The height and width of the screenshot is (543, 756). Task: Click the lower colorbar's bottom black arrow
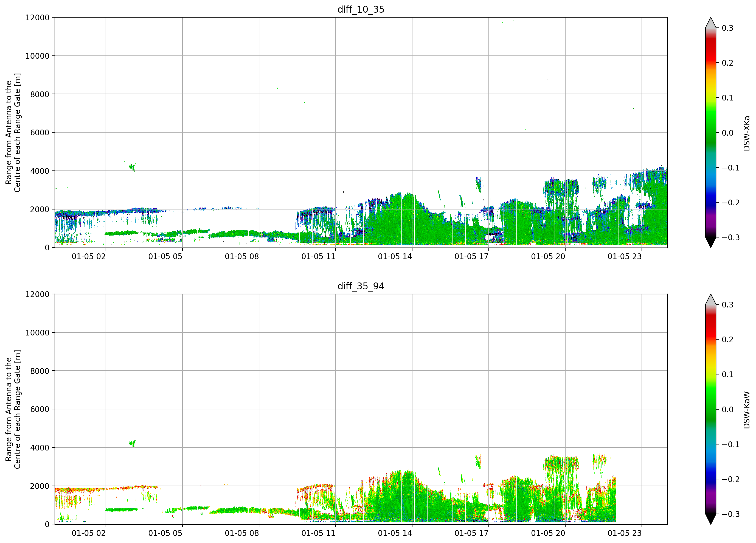coord(711,519)
